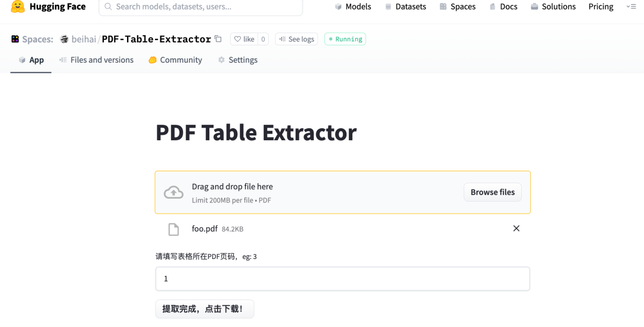Like this space with heart button
The height and width of the screenshot is (327, 644).
[244, 39]
